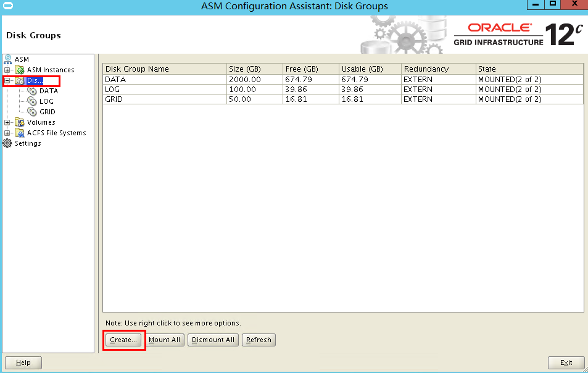Click the LOG disk group tree icon
This screenshot has width=588, height=373.
[32, 101]
